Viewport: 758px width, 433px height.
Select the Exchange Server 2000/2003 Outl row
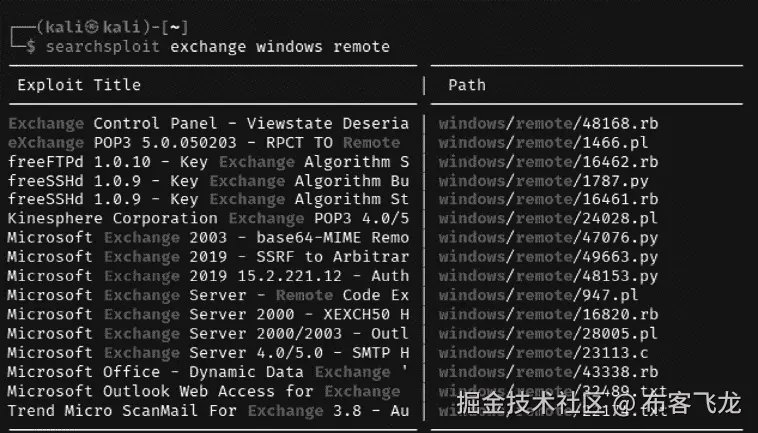pos(208,333)
